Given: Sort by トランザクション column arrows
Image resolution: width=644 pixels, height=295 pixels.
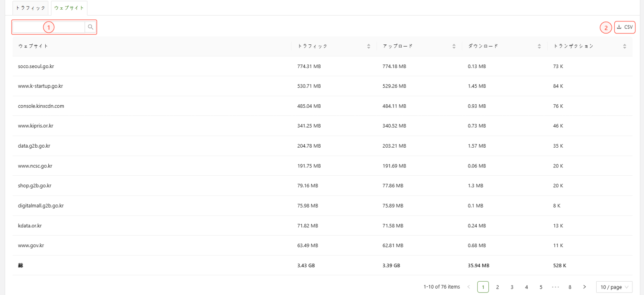Looking at the screenshot, I should tap(625, 46).
